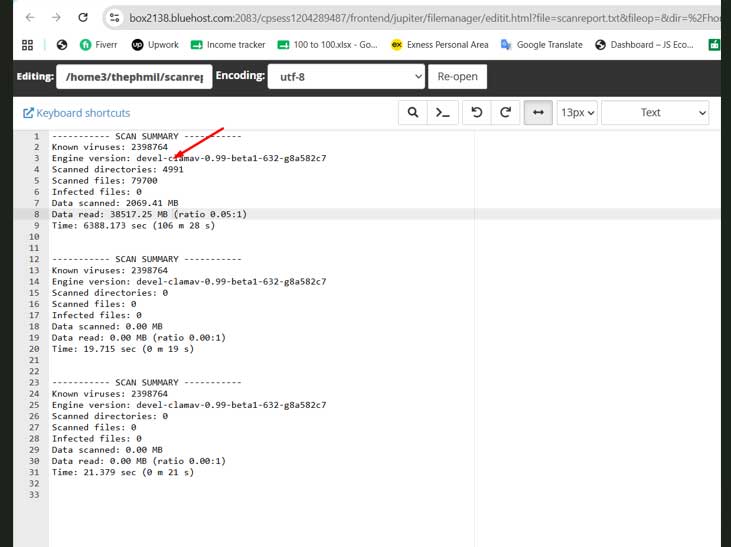Click the Re-open button
This screenshot has width=731, height=547.
pos(457,76)
